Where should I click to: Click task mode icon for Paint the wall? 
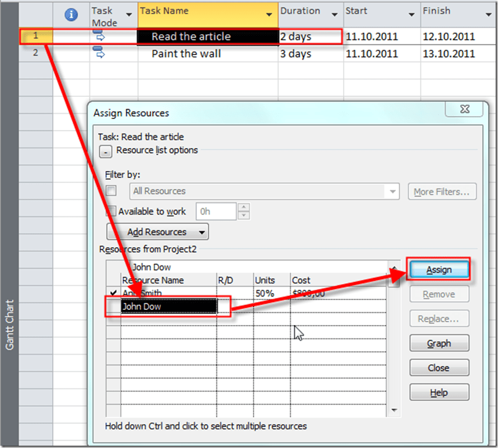[x=99, y=54]
